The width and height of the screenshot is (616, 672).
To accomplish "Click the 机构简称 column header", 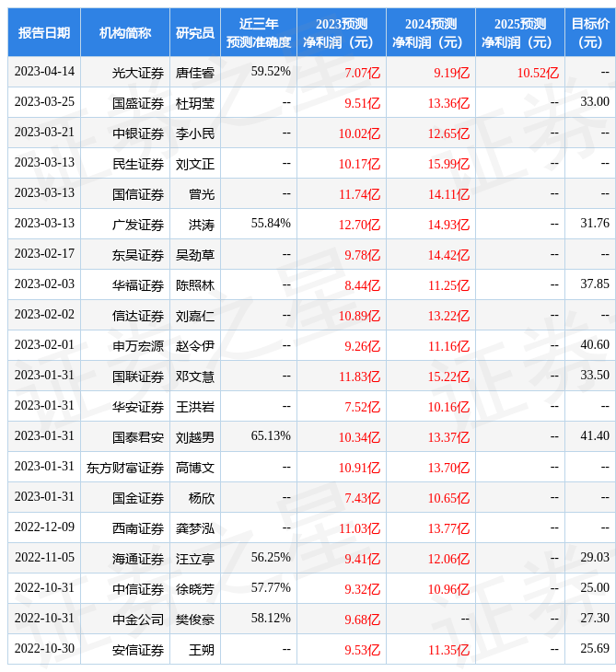I will click(124, 33).
